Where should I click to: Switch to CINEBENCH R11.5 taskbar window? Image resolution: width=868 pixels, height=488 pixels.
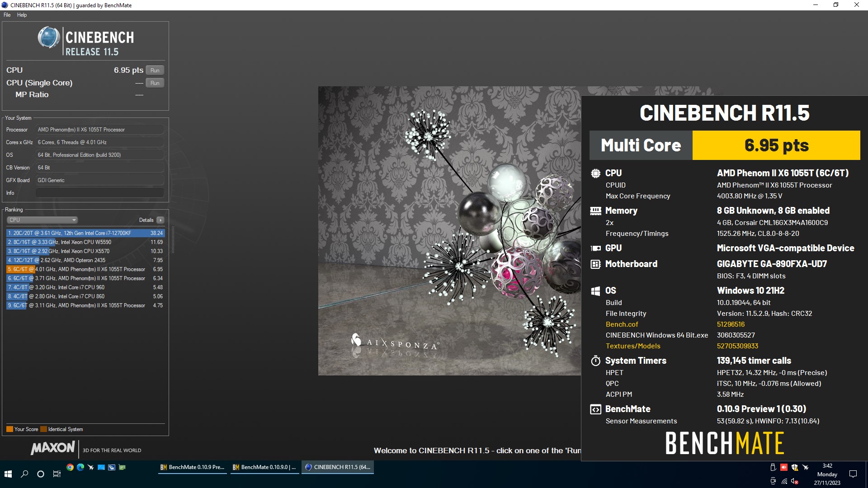pyautogui.click(x=338, y=467)
